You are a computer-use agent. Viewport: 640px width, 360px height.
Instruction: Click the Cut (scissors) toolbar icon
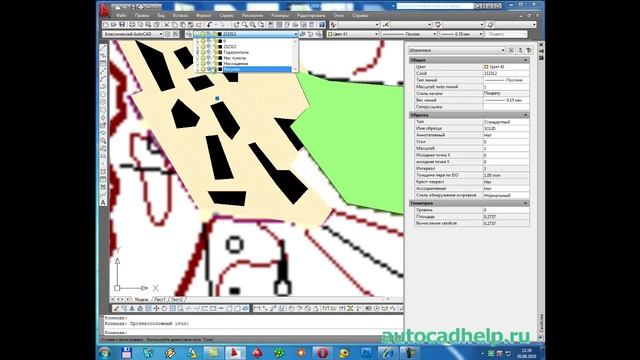click(167, 25)
